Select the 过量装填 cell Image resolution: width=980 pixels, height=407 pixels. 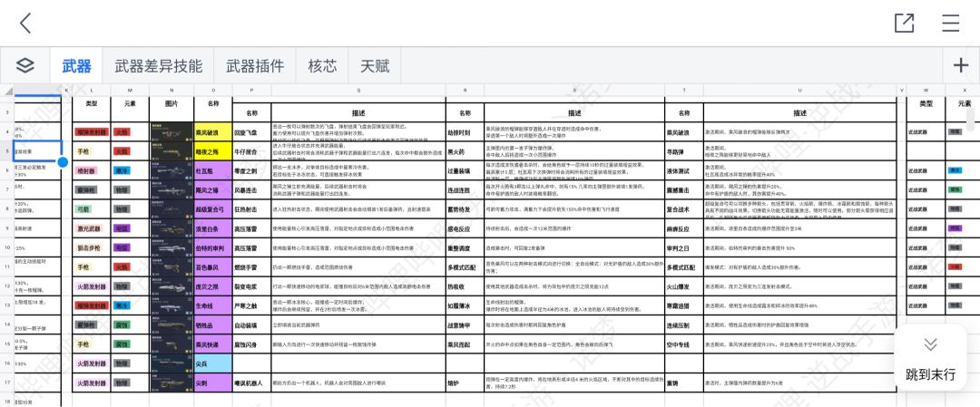[x=465, y=170]
